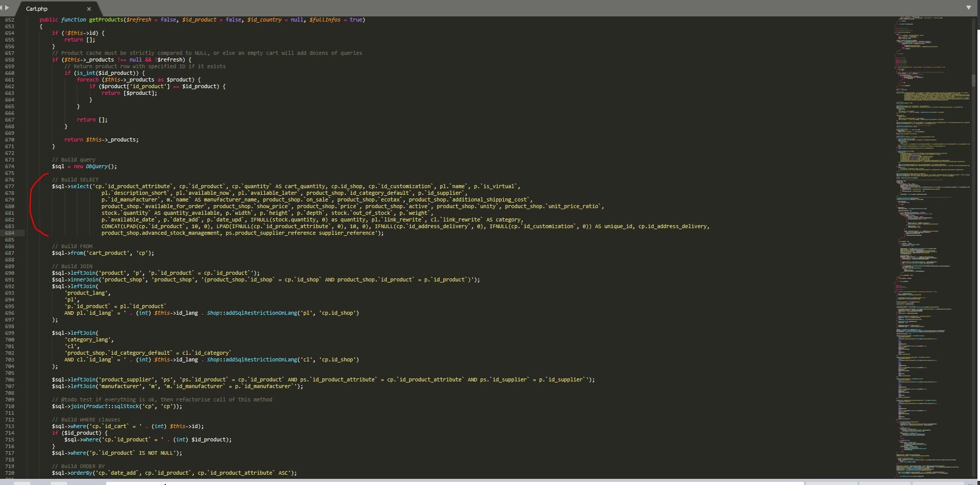Click "return [$product];" statement
980x485 pixels.
(129, 93)
